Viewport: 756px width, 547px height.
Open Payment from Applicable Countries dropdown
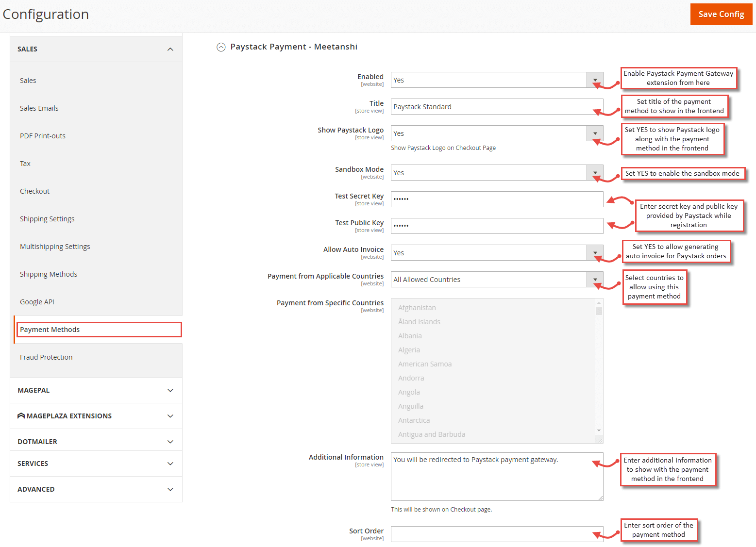497,280
